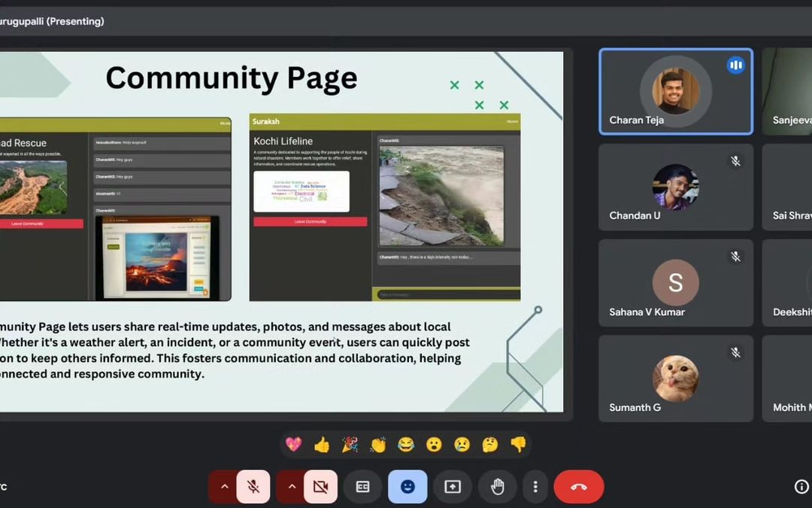Send thinking face reaction
This screenshot has height=508, width=812.
click(x=490, y=445)
